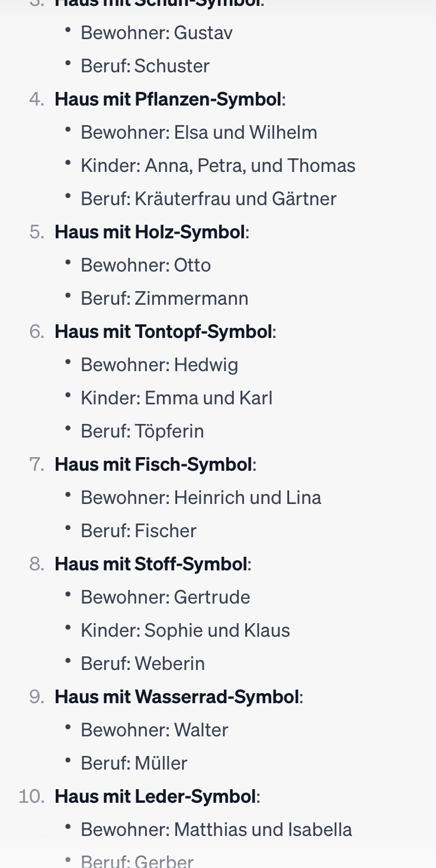Click the 'Beruf: Schuster' line
436x868 pixels.
click(145, 66)
